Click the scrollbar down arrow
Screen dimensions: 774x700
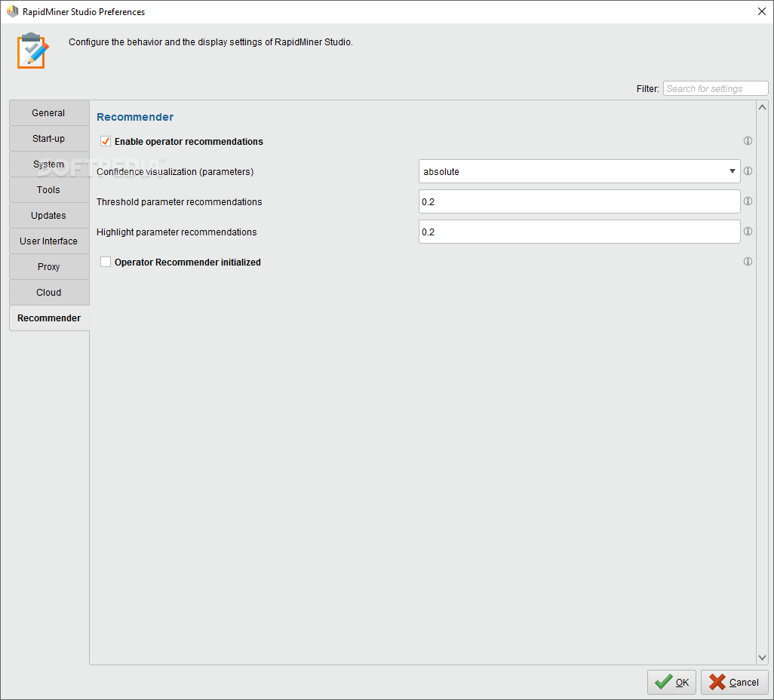pyautogui.click(x=762, y=658)
